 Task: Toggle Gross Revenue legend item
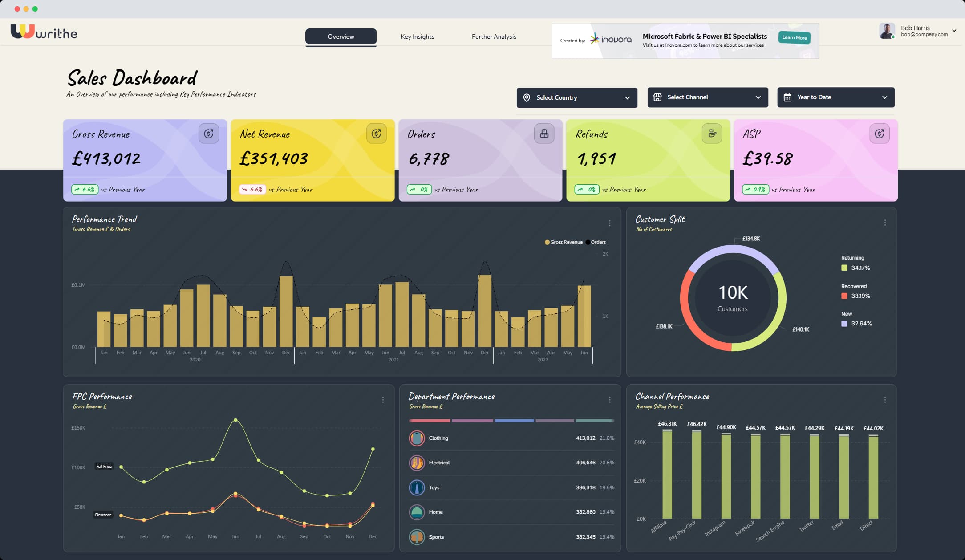(x=564, y=242)
